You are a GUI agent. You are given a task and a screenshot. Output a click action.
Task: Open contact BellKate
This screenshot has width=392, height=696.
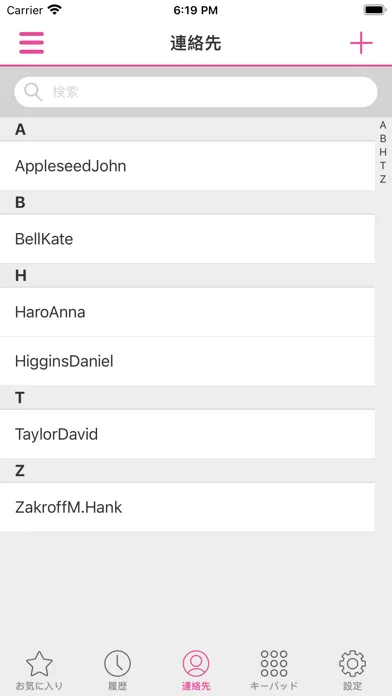[187, 239]
